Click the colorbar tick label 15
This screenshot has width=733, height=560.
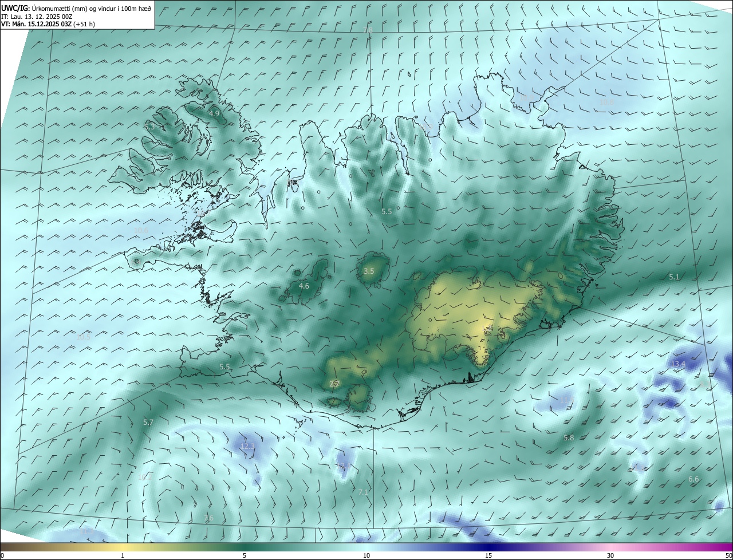[x=488, y=555]
